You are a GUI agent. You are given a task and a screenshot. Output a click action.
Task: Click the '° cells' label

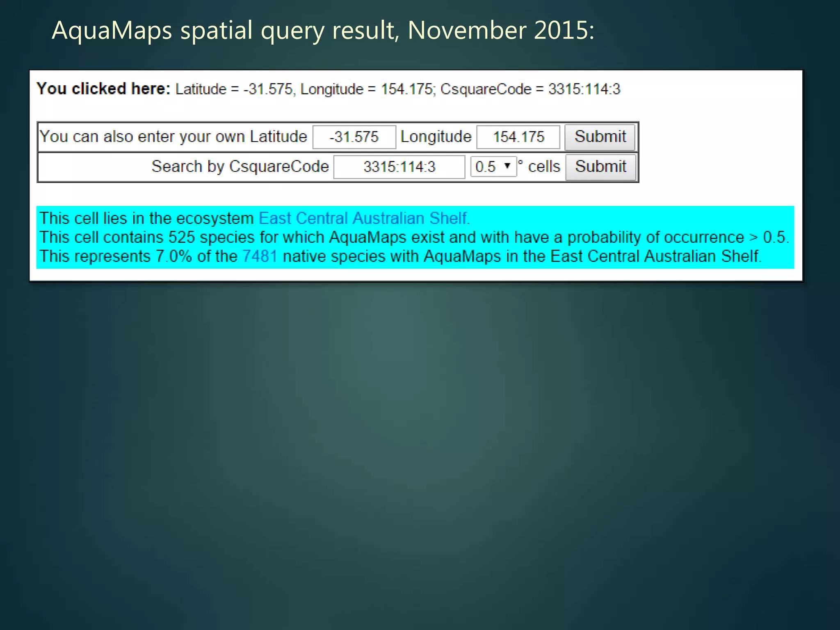coord(539,167)
